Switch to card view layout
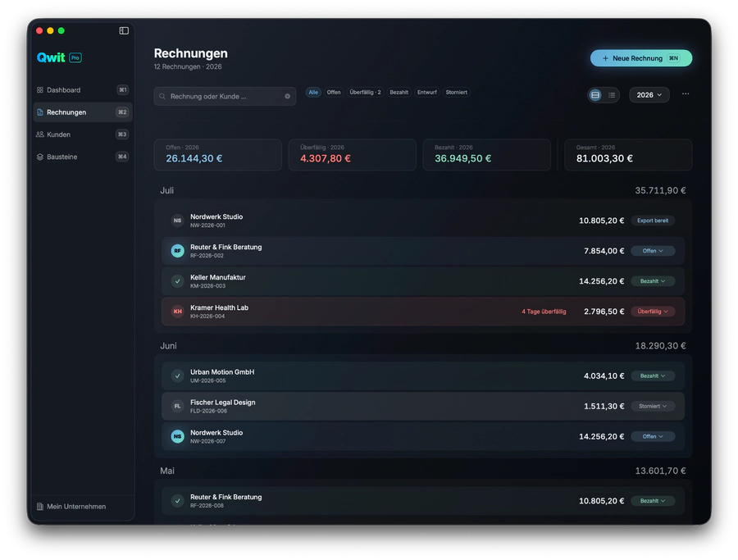Screen dimensions: 738x560 pos(595,95)
